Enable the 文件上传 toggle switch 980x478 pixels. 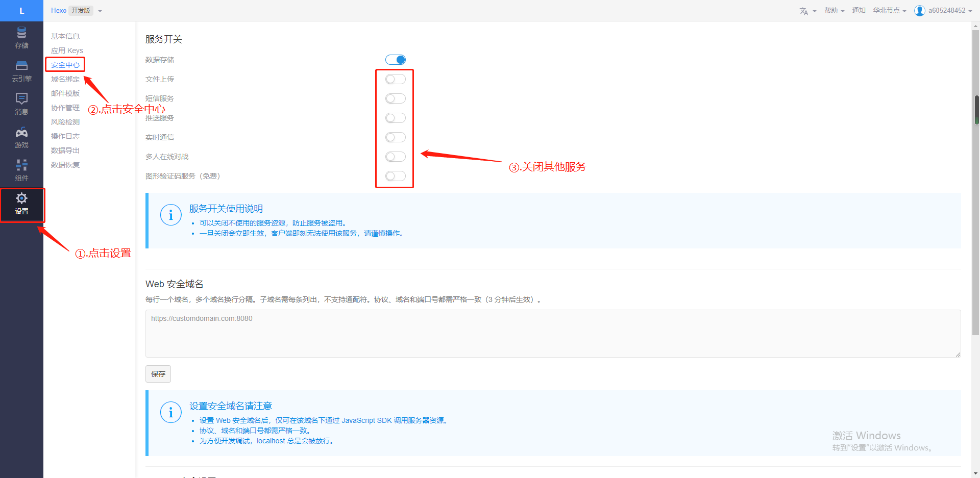point(396,79)
